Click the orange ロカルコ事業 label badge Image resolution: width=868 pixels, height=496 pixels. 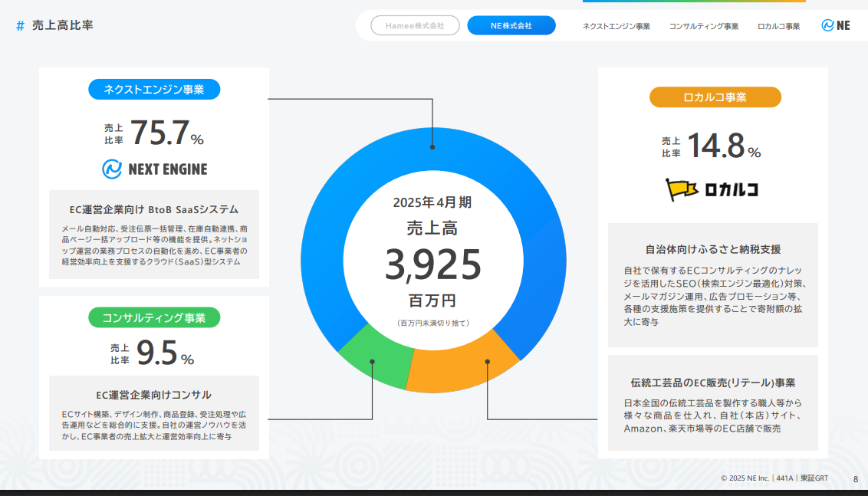coord(715,97)
